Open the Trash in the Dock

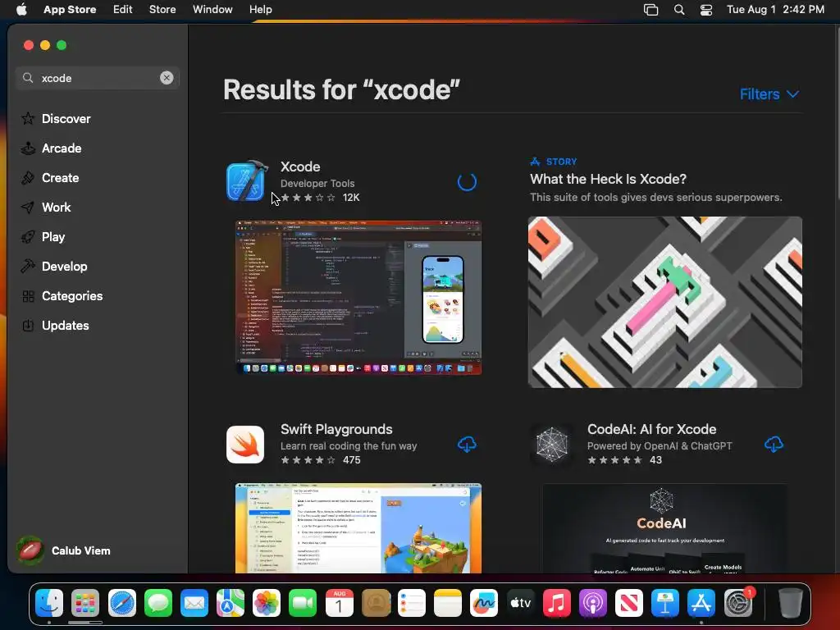[x=790, y=603]
